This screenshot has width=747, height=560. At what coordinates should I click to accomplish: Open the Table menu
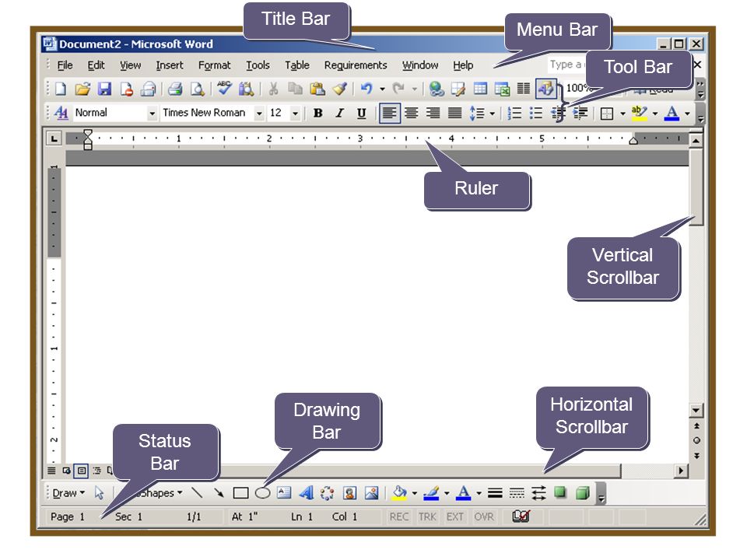pyautogui.click(x=297, y=65)
